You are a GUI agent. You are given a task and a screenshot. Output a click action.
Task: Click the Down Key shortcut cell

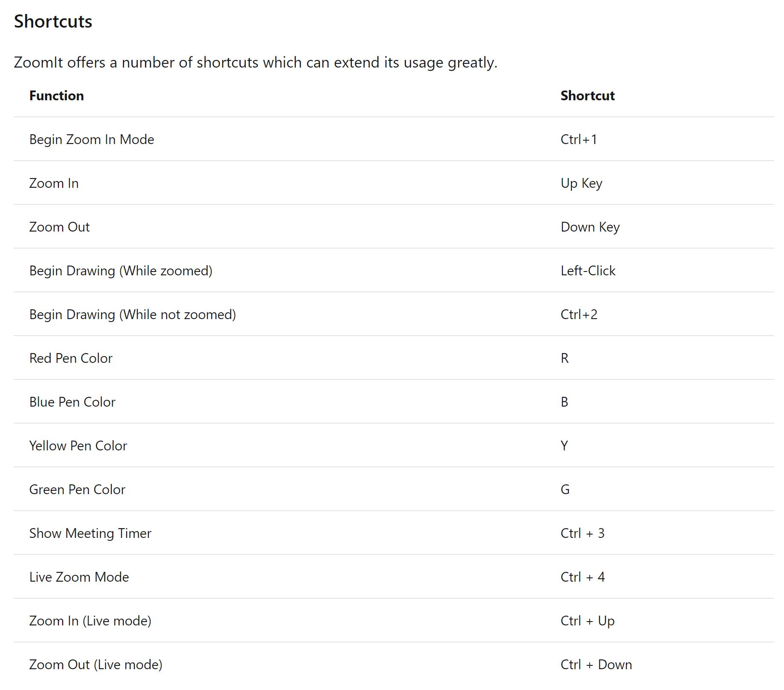pos(590,227)
